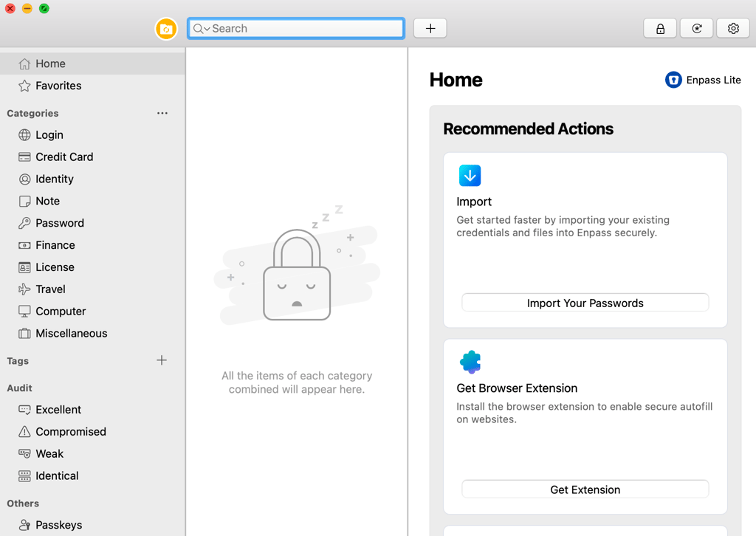Click the Note icon
The image size is (756, 536).
pyautogui.click(x=24, y=202)
